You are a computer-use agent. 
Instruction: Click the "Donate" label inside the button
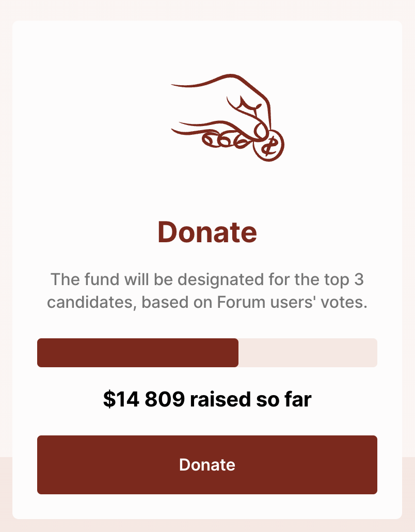[207, 465]
